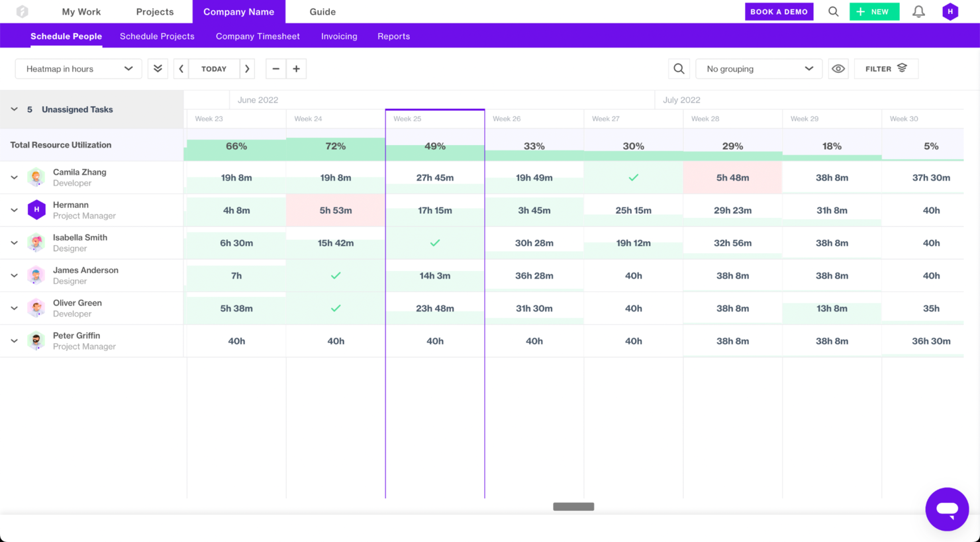Click Isabella Smith's Week 25 checkmark
Image resolution: width=980 pixels, height=542 pixels.
coord(435,243)
